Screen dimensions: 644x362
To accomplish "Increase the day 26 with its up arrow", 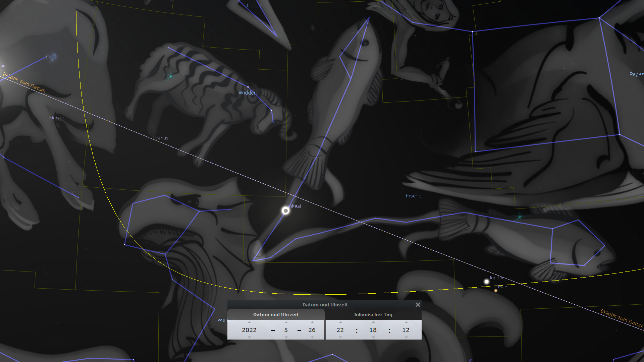I will [312, 322].
